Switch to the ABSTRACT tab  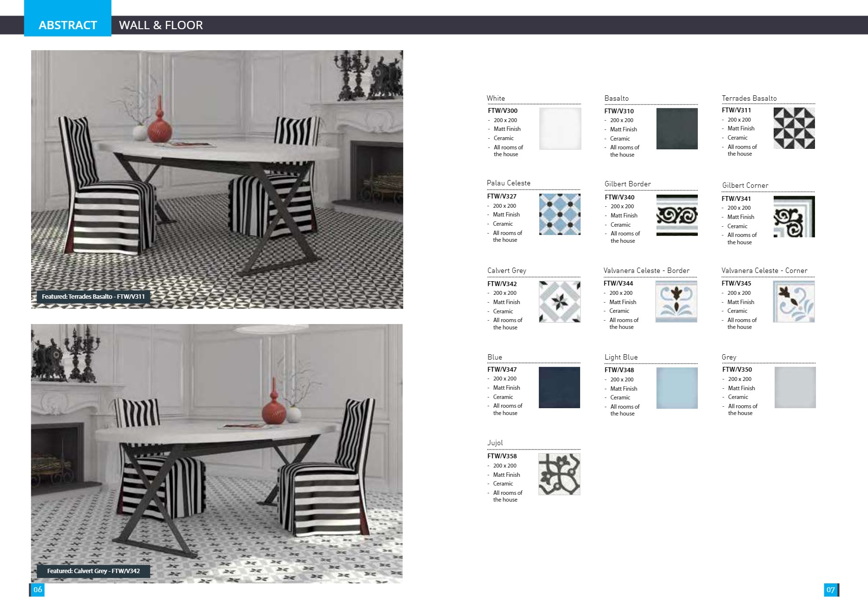coord(68,25)
